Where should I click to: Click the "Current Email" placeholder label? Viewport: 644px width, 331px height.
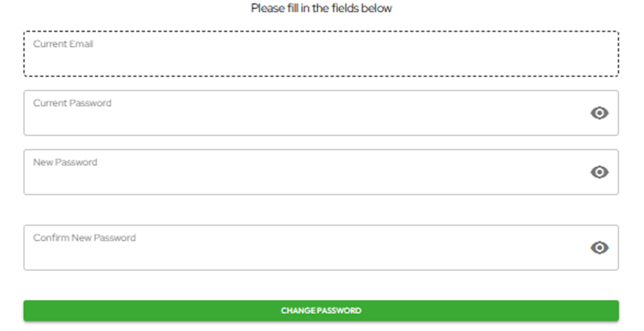coord(63,44)
